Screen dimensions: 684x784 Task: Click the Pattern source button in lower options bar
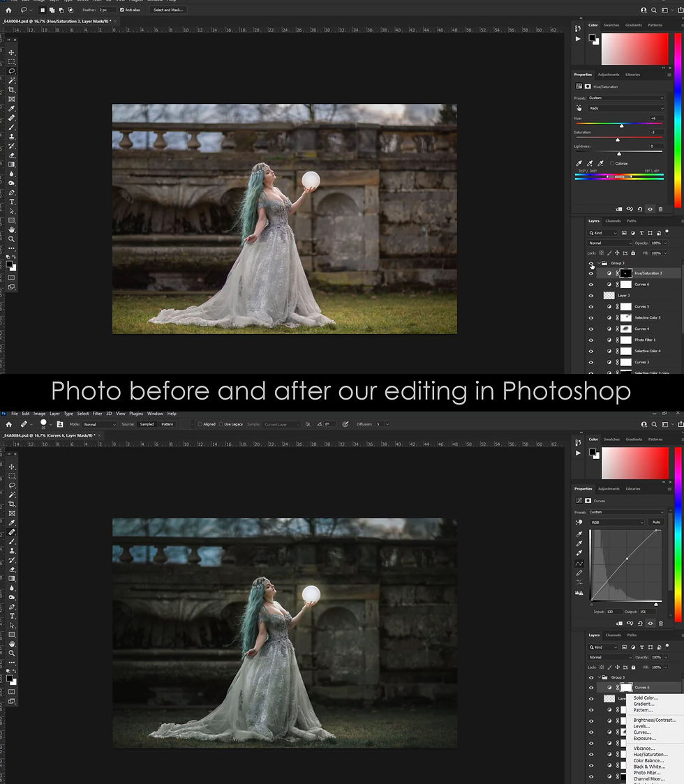tap(167, 424)
